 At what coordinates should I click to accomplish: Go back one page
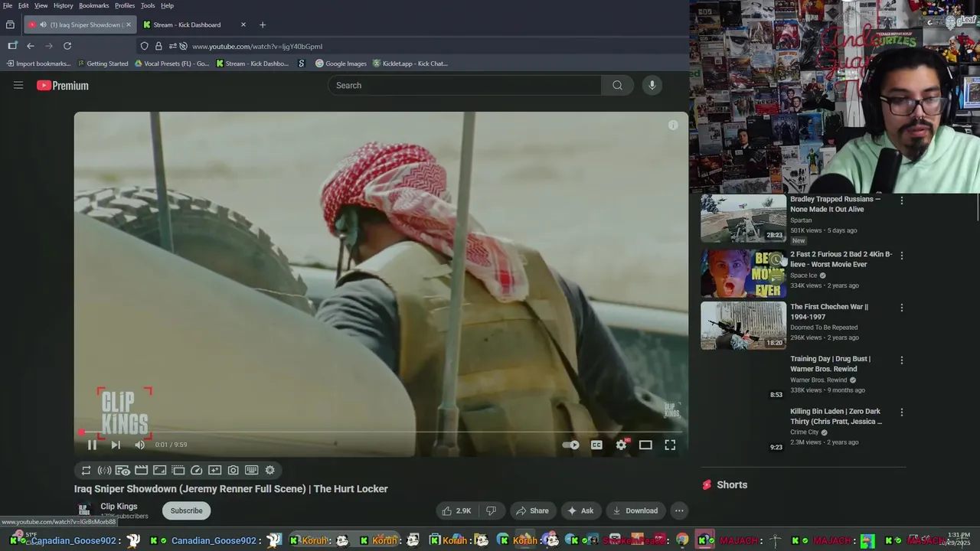click(31, 46)
